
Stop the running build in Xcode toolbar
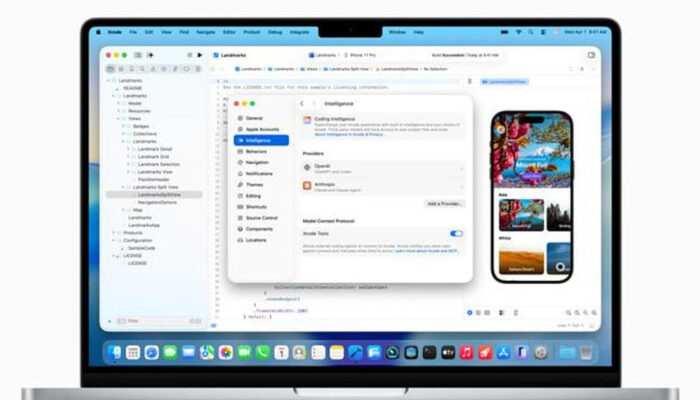pyautogui.click(x=190, y=55)
